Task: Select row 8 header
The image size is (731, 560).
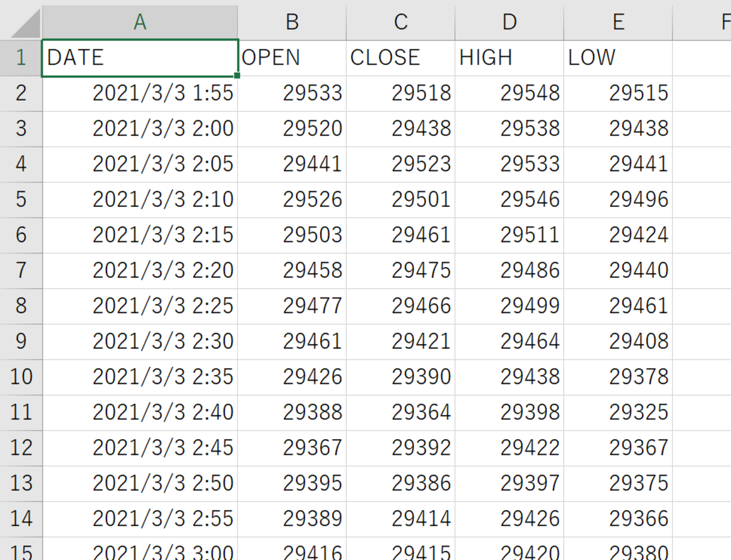Action: click(x=21, y=306)
